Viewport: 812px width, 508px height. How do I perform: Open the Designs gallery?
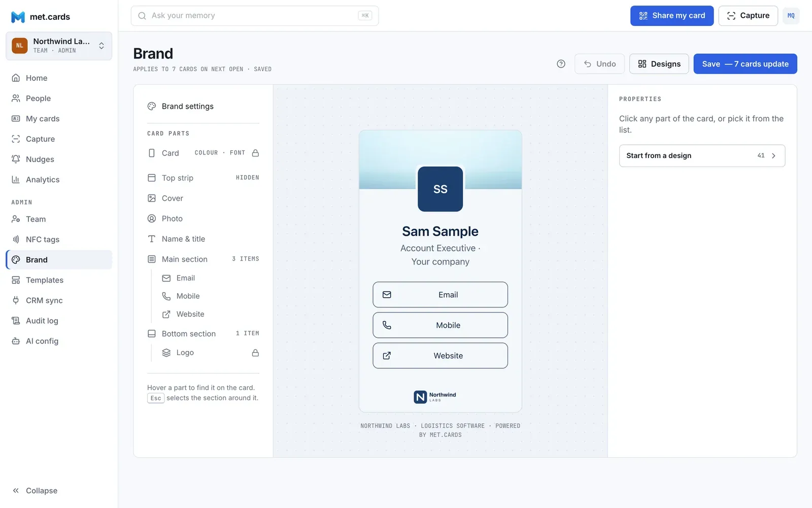[659, 64]
